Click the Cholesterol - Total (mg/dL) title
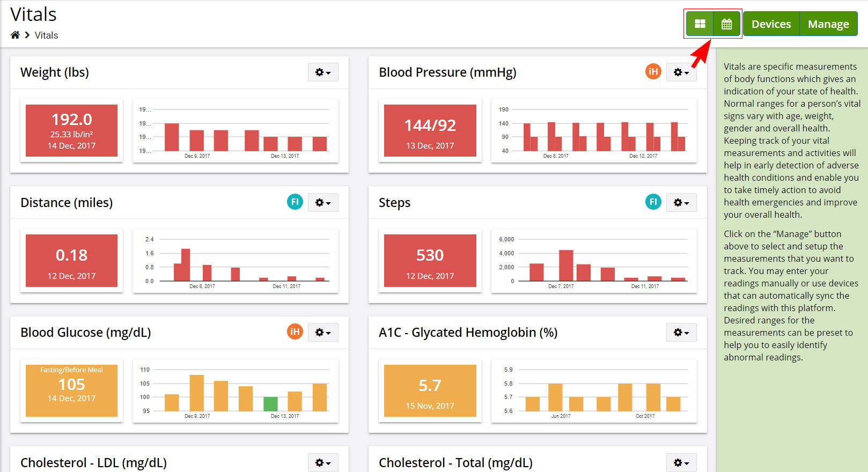The height and width of the screenshot is (472, 868). coord(455,463)
